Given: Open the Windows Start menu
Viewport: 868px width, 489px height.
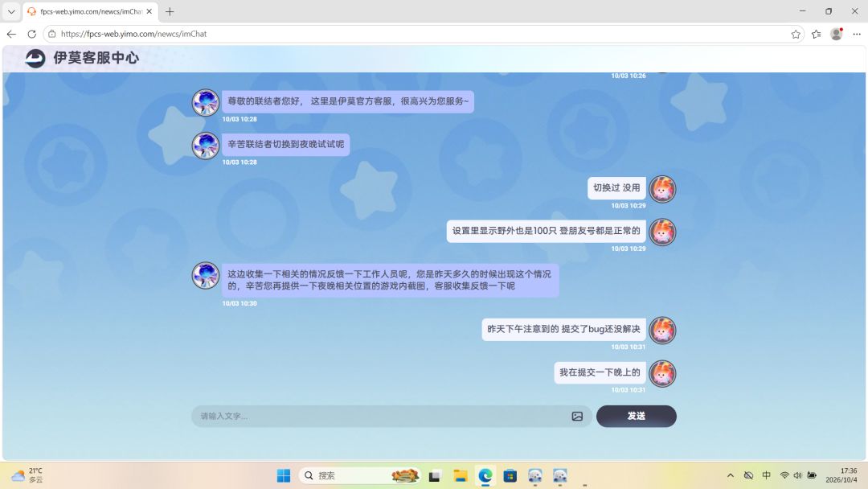Looking at the screenshot, I should coord(284,475).
